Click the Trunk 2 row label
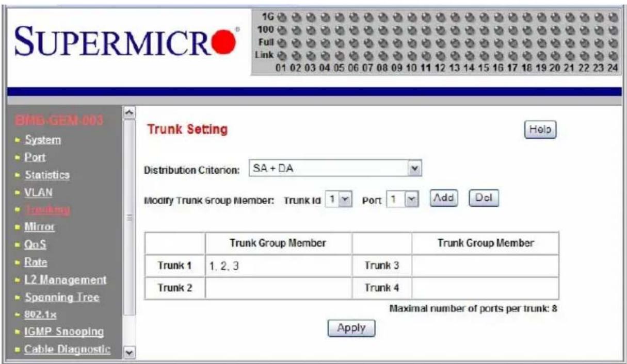Image resolution: width=627 pixels, height=364 pixels. click(175, 288)
